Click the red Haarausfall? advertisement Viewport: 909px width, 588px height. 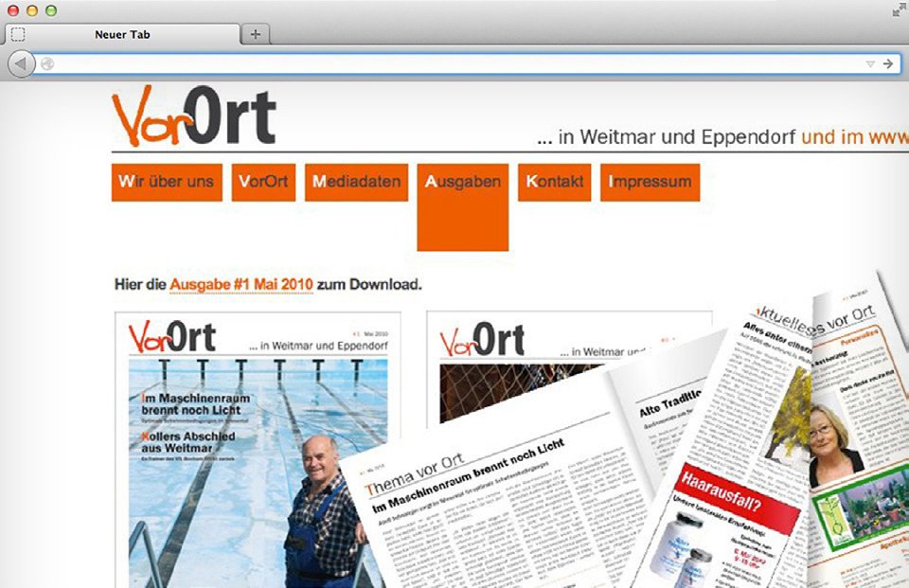(x=738, y=498)
